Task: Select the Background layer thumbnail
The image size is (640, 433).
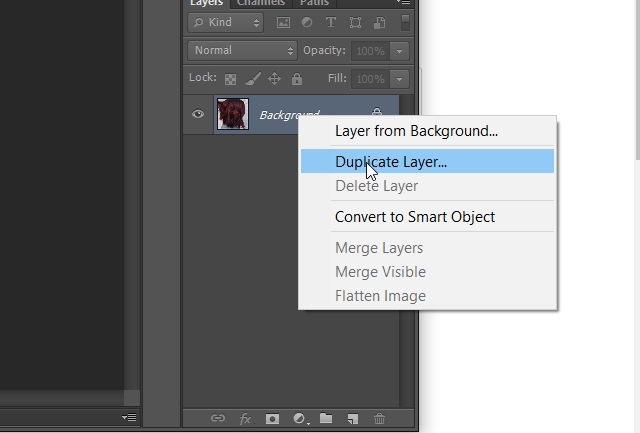Action: click(233, 114)
